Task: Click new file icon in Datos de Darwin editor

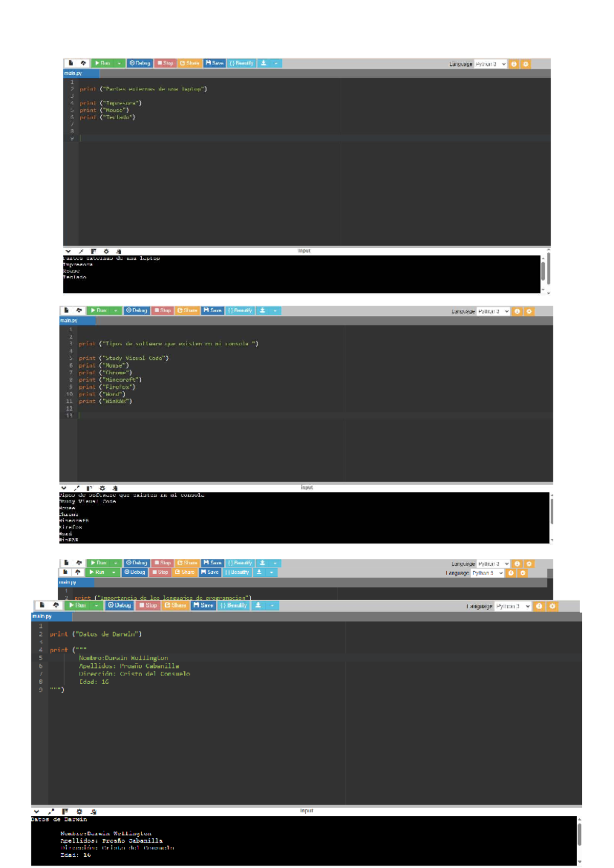Action: click(x=42, y=605)
